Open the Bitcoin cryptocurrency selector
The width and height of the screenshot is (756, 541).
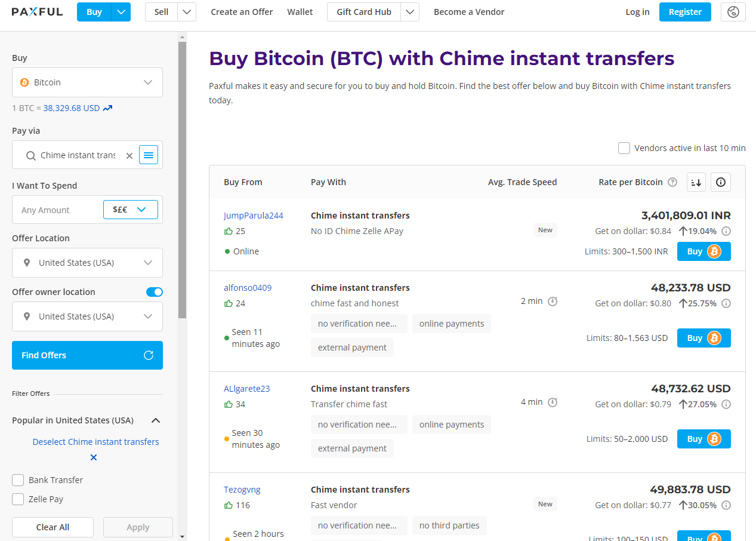tap(87, 82)
